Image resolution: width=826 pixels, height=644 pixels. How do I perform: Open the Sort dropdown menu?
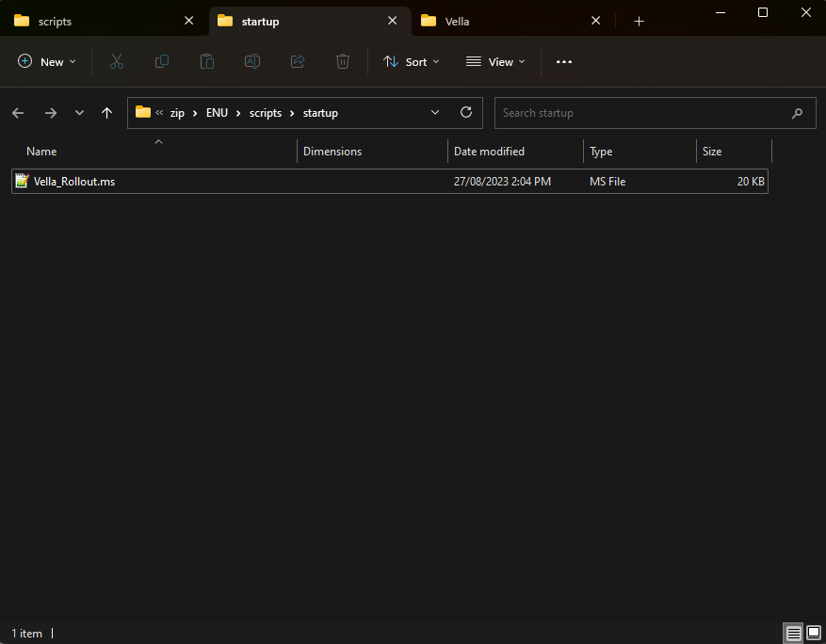point(412,61)
